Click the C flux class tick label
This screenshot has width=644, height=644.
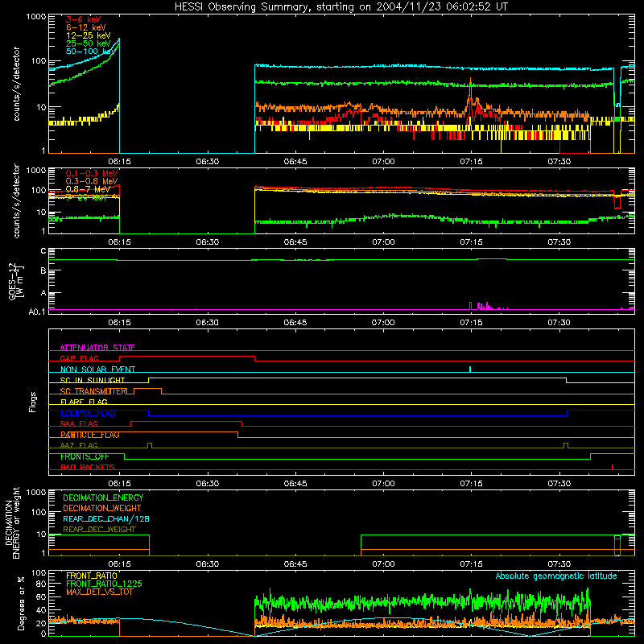43,251
